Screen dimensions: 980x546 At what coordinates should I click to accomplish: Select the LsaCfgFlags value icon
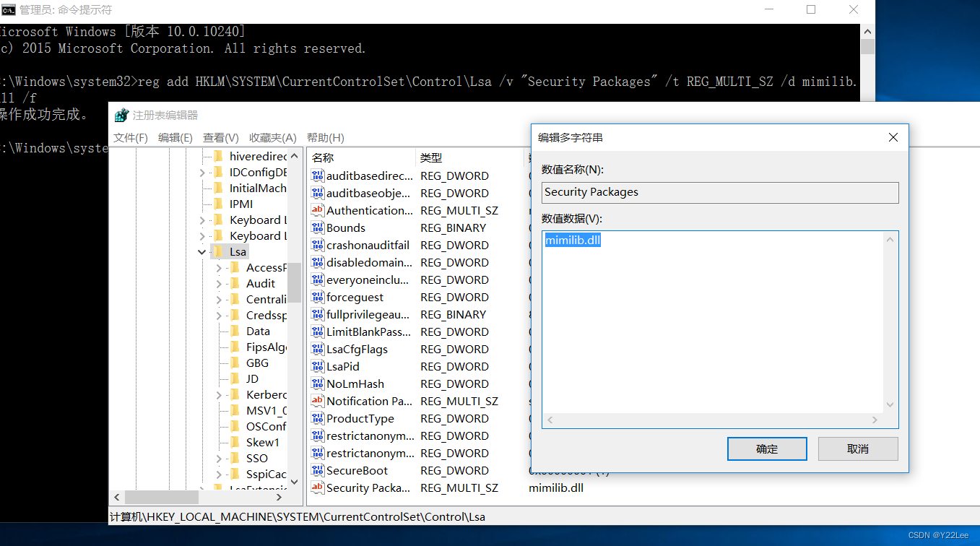click(x=318, y=349)
